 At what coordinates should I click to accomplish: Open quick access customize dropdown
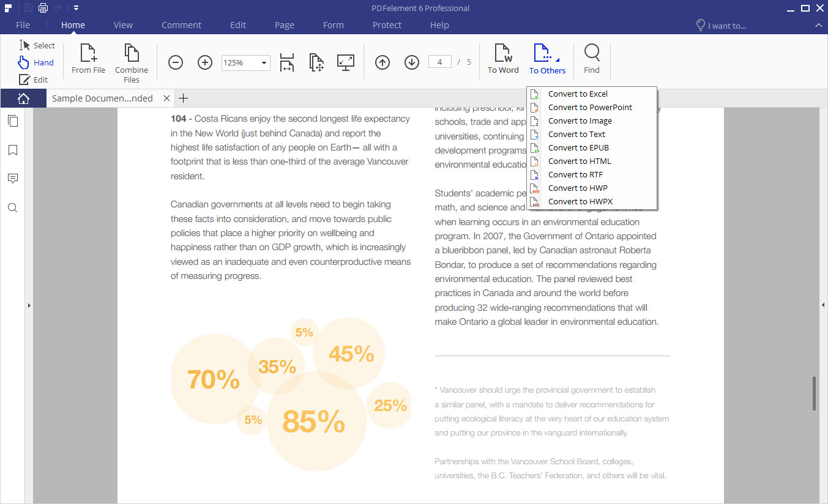(76, 8)
